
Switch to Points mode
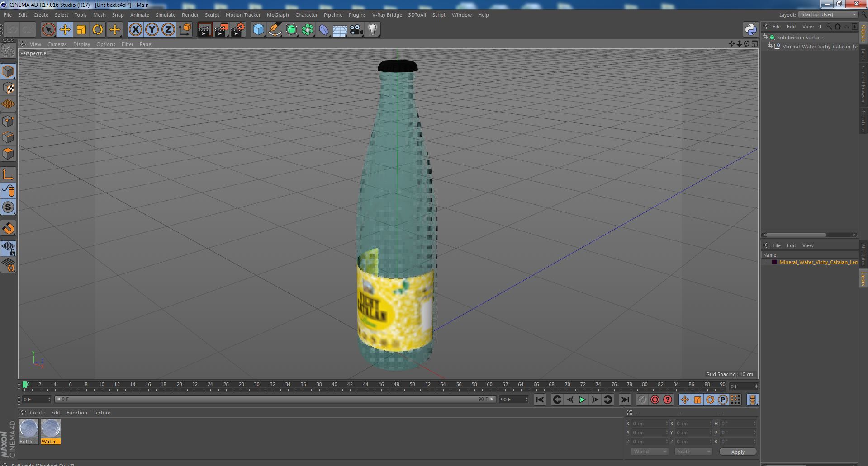coord(8,121)
